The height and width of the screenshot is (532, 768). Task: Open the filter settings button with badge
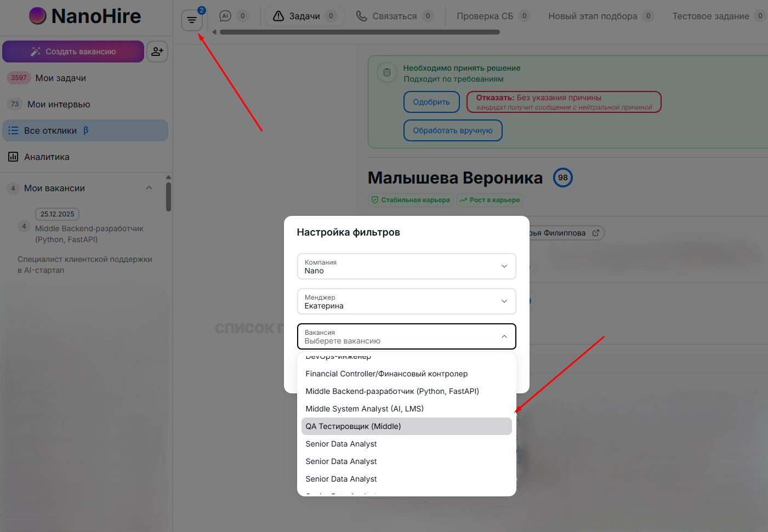coord(192,20)
